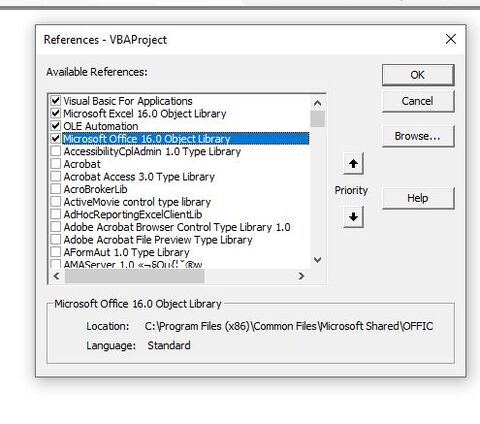Enable the Acrobat reference checkbox
The image size is (480, 424).
tap(55, 164)
